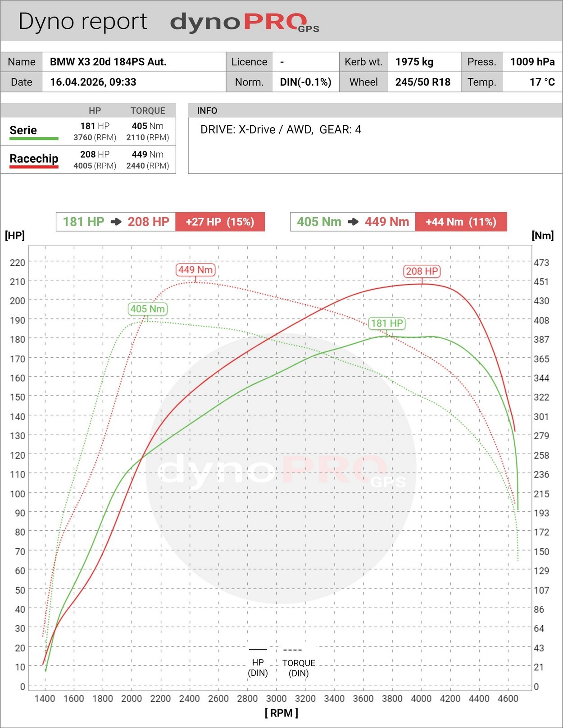Click Serie HP peak '3760 (RPM)'
Viewport: 563px width, 728px height.
[95, 137]
